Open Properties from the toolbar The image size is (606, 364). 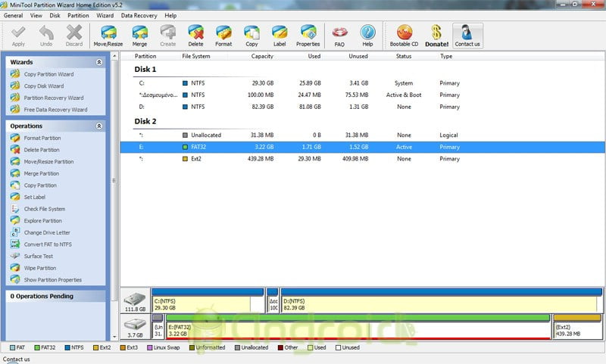pyautogui.click(x=308, y=36)
